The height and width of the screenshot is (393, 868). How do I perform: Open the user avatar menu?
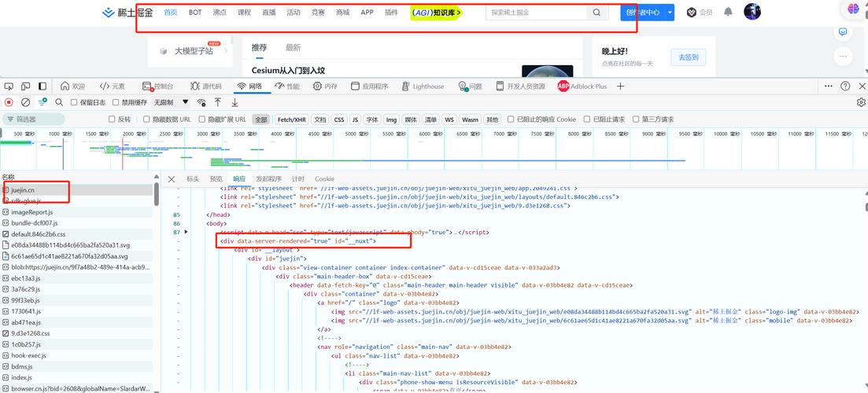click(x=752, y=12)
